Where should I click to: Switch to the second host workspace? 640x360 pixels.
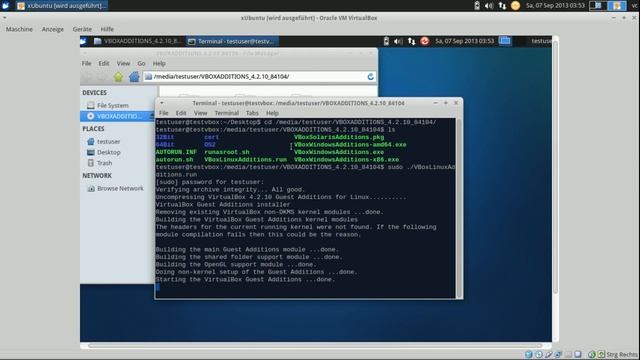[617, 6]
